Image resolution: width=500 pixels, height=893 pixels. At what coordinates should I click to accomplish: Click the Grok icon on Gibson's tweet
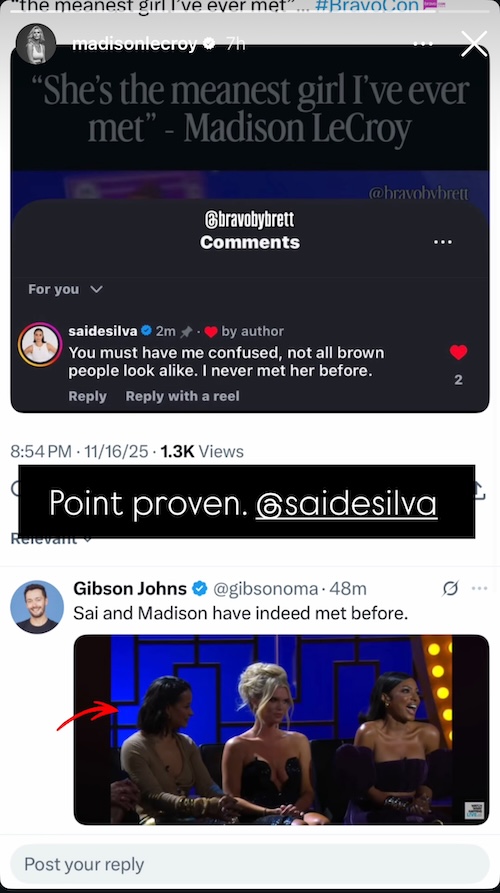tap(450, 588)
